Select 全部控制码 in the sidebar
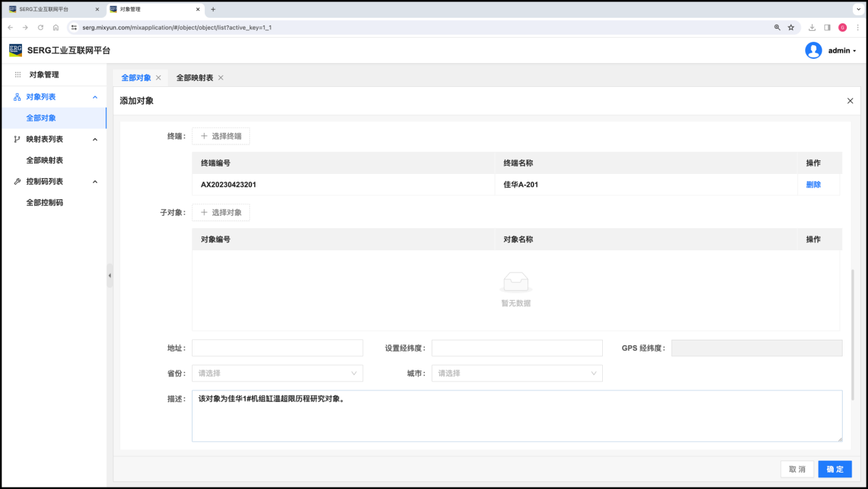This screenshot has width=868, height=489. [45, 203]
